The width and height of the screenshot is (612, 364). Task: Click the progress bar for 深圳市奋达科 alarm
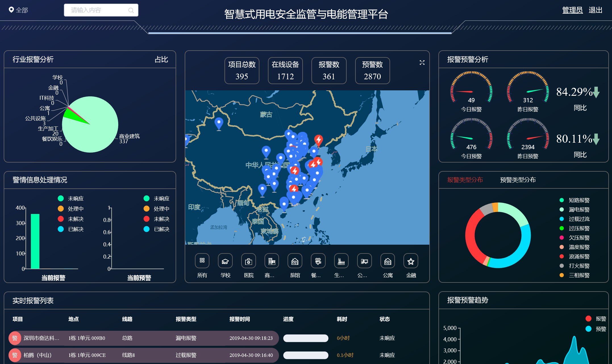coord(306,338)
